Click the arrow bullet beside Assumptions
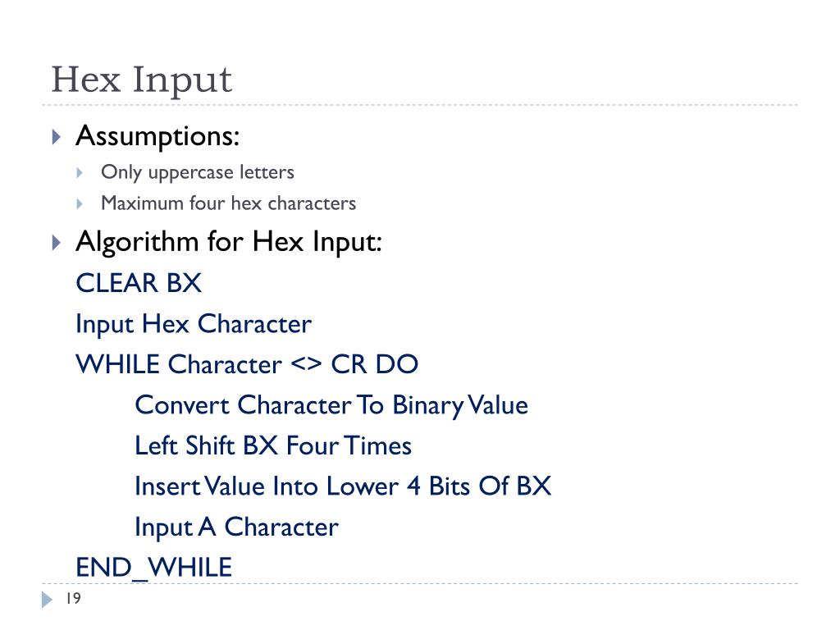 point(57,137)
